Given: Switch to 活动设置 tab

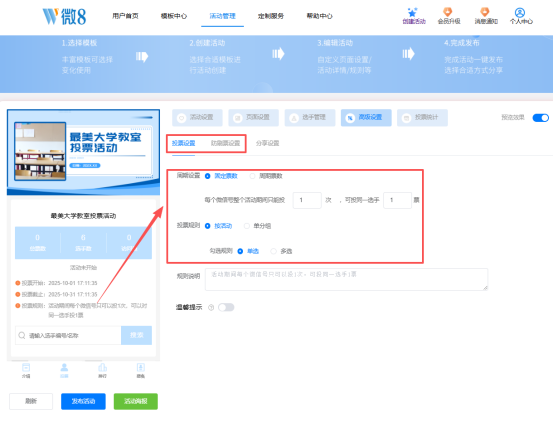Looking at the screenshot, I should point(197,117).
